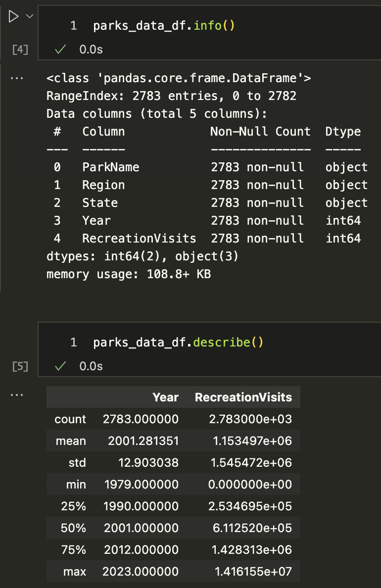Select the count row label
381x588 pixels.
[70, 419]
